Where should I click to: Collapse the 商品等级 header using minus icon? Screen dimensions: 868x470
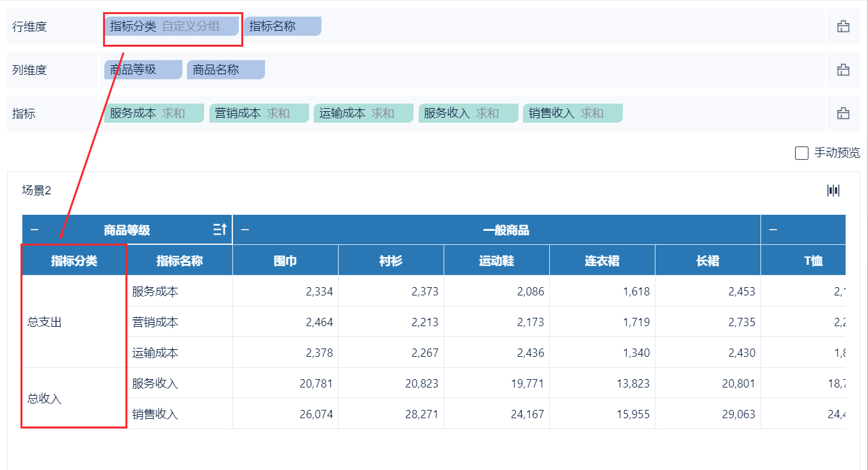click(x=34, y=230)
